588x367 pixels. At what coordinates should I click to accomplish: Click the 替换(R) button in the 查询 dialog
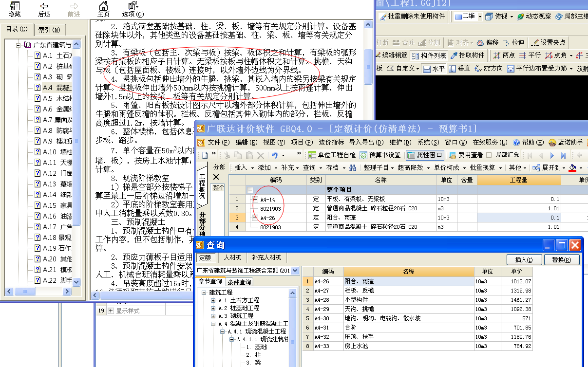(562, 259)
